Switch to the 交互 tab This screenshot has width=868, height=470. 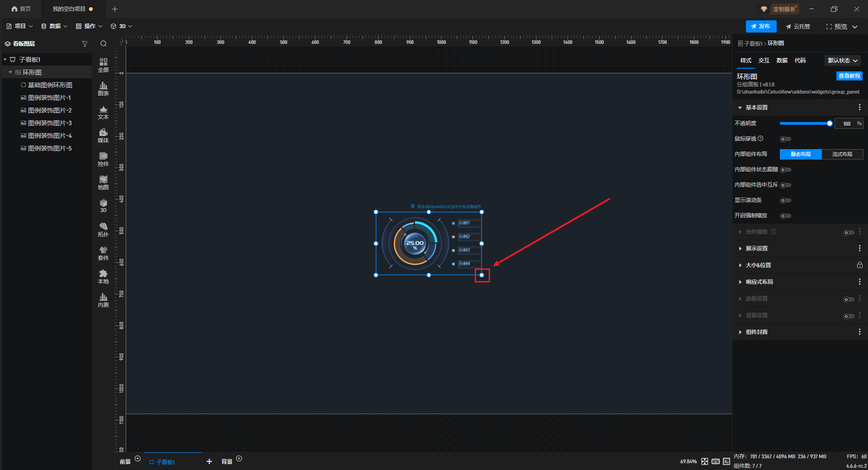(764, 61)
